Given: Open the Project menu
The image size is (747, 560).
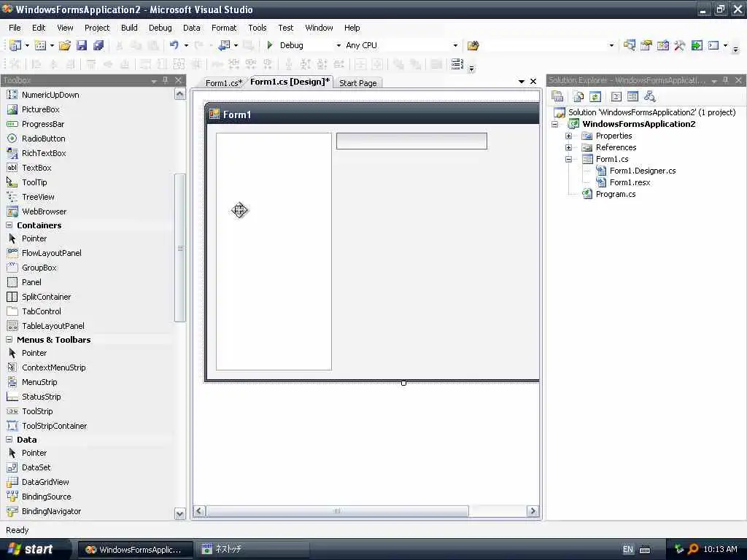Looking at the screenshot, I should (97, 28).
